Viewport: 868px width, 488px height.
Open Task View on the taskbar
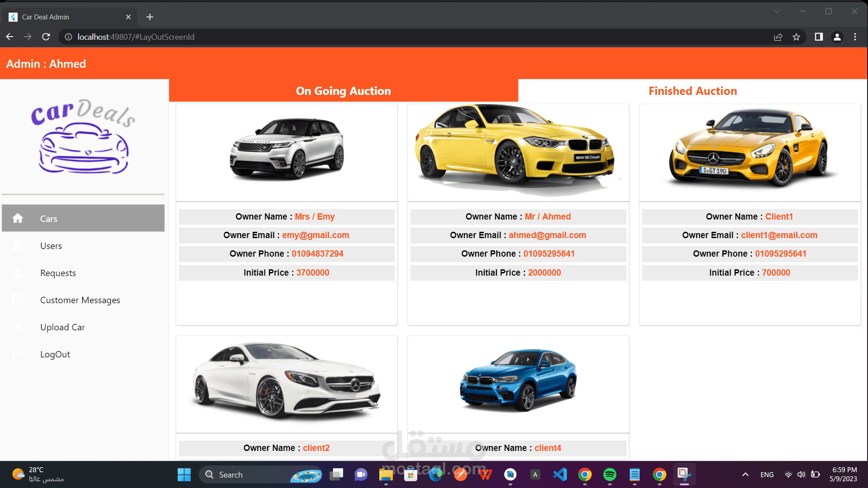[336, 474]
